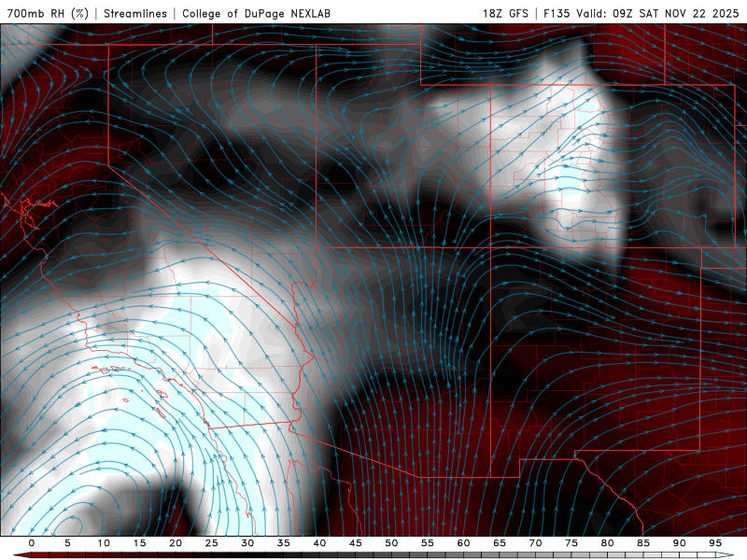Click the '0' colorbar scale label
The height and width of the screenshot is (560, 747).
coord(32,543)
